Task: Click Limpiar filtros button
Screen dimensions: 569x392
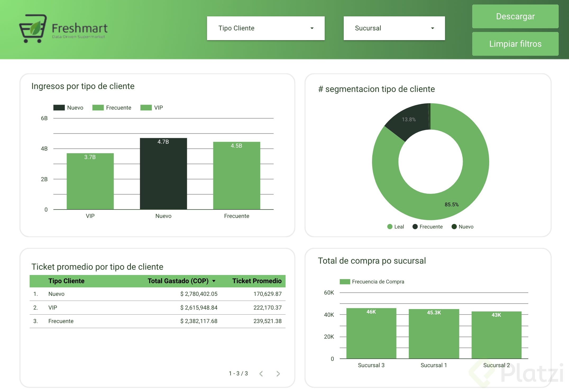Action: (515, 44)
